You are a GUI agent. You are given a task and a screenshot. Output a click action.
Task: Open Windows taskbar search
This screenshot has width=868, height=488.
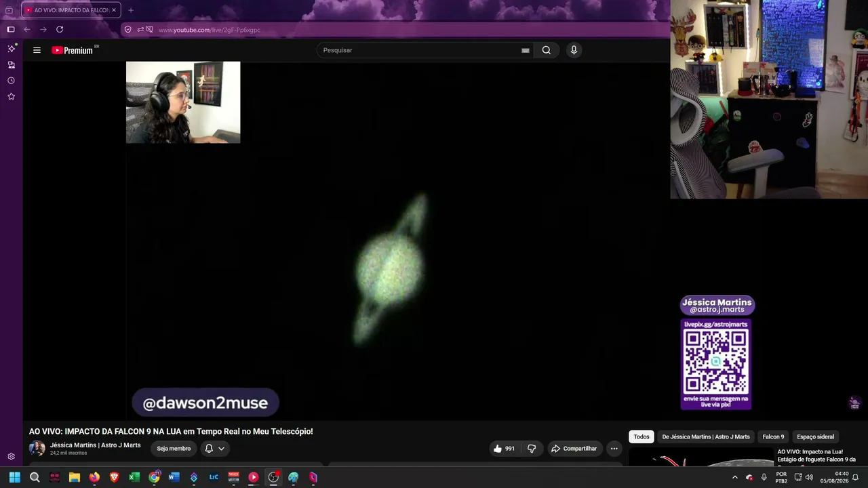point(35,477)
